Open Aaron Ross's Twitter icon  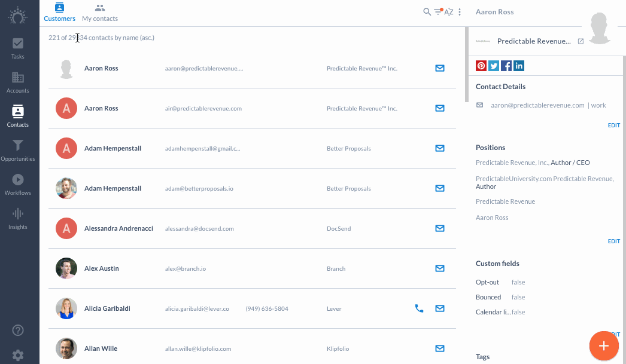pos(494,66)
